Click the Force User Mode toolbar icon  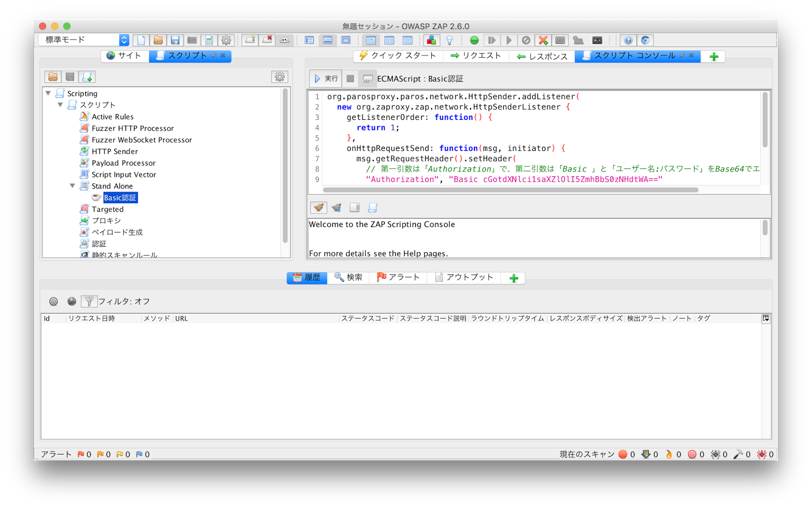pos(578,40)
